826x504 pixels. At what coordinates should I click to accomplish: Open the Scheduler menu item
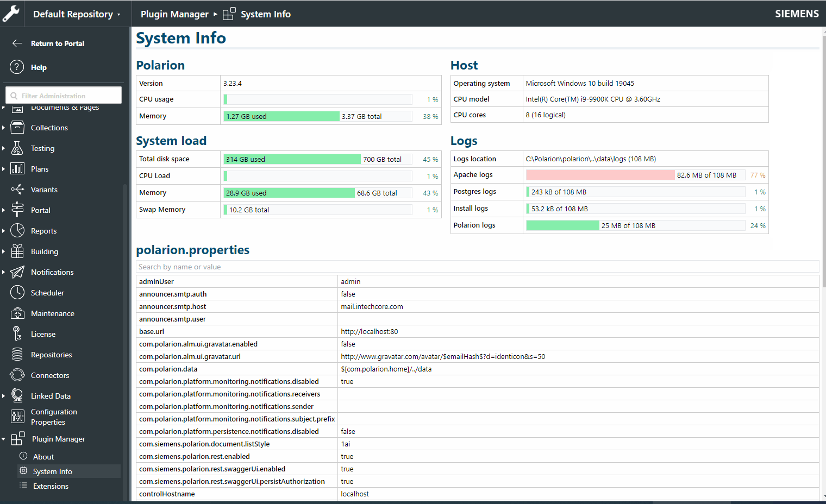click(47, 293)
